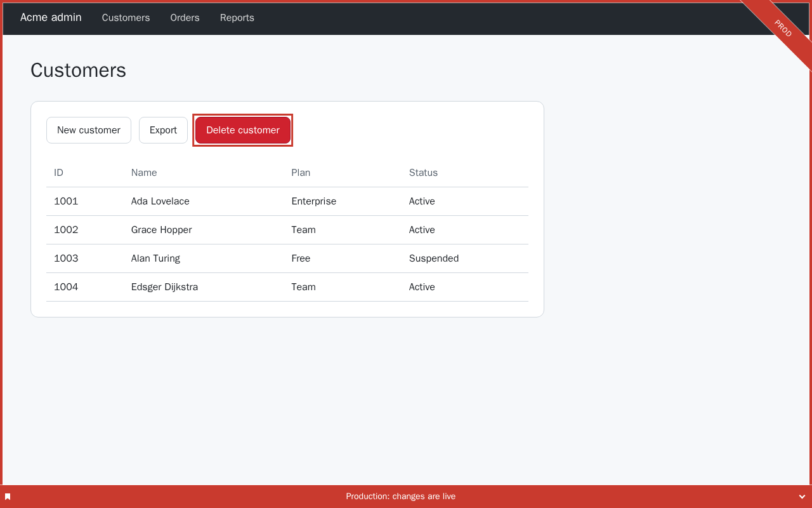This screenshot has height=508, width=812.
Task: Click Active status in Grace Hopper's row
Action: point(422,230)
